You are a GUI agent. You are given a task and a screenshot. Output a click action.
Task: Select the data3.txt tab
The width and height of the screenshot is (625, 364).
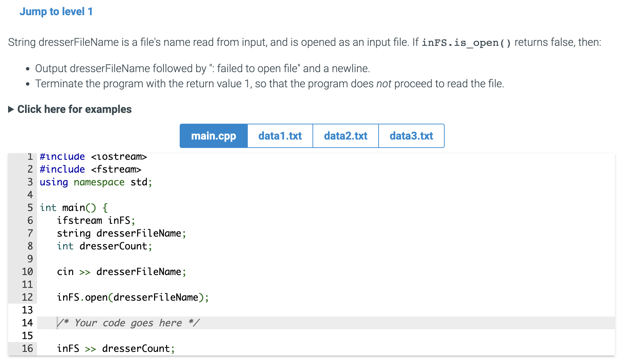click(411, 136)
